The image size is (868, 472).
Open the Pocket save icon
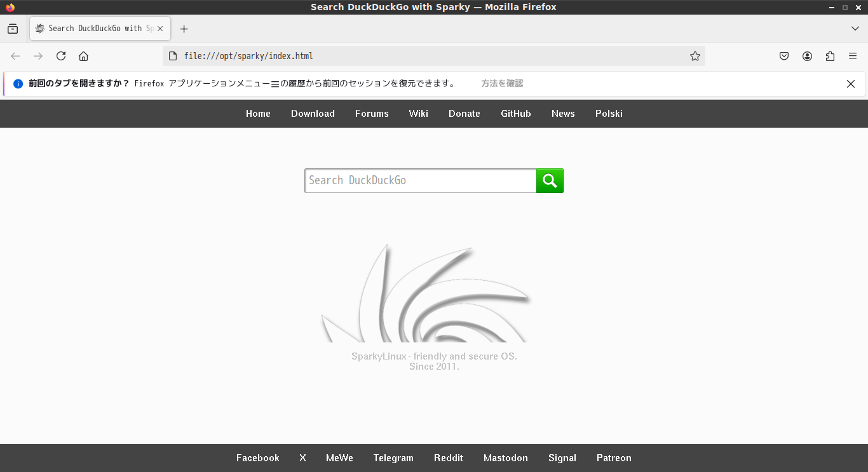(x=784, y=56)
